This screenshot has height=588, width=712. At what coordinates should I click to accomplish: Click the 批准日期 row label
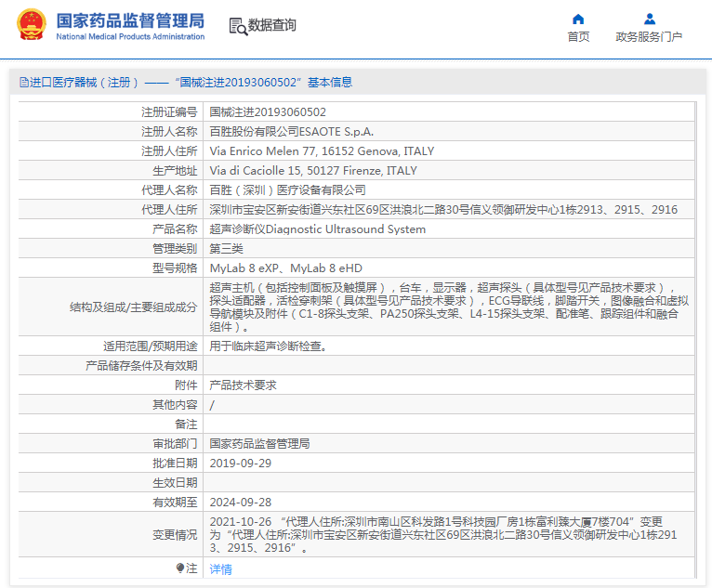coord(175,464)
